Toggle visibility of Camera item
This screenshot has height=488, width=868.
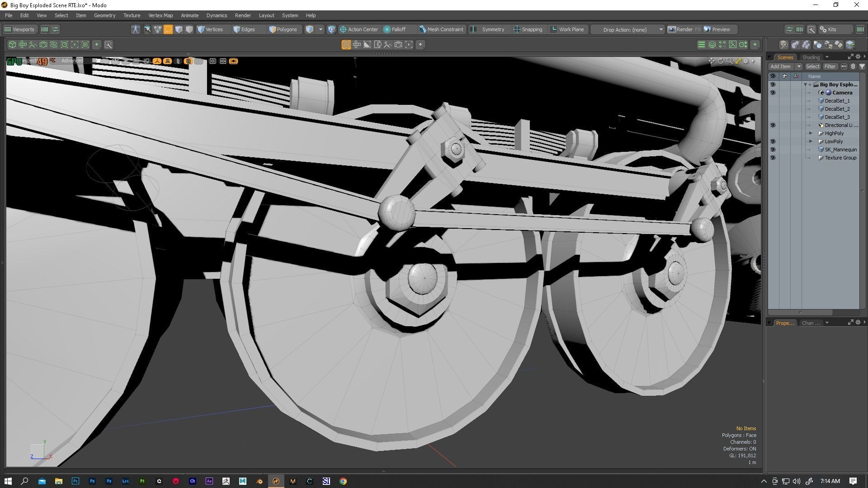[x=773, y=93]
